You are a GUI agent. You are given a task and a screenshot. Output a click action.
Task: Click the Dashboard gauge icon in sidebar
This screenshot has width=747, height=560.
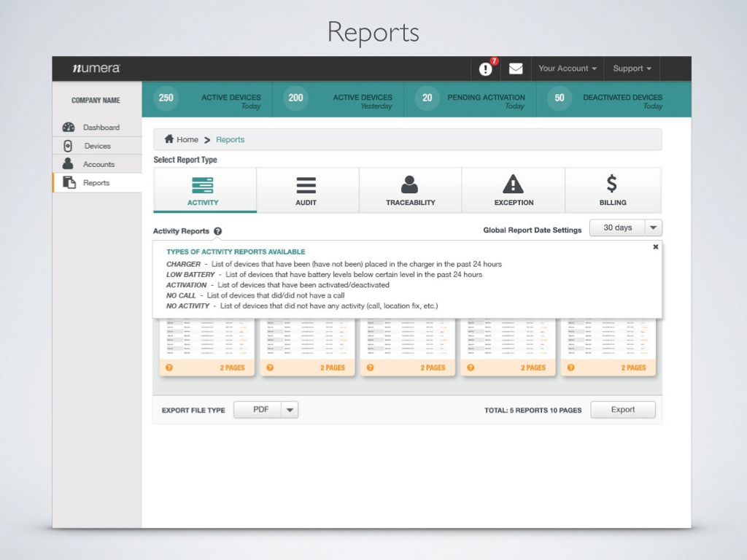[69, 127]
